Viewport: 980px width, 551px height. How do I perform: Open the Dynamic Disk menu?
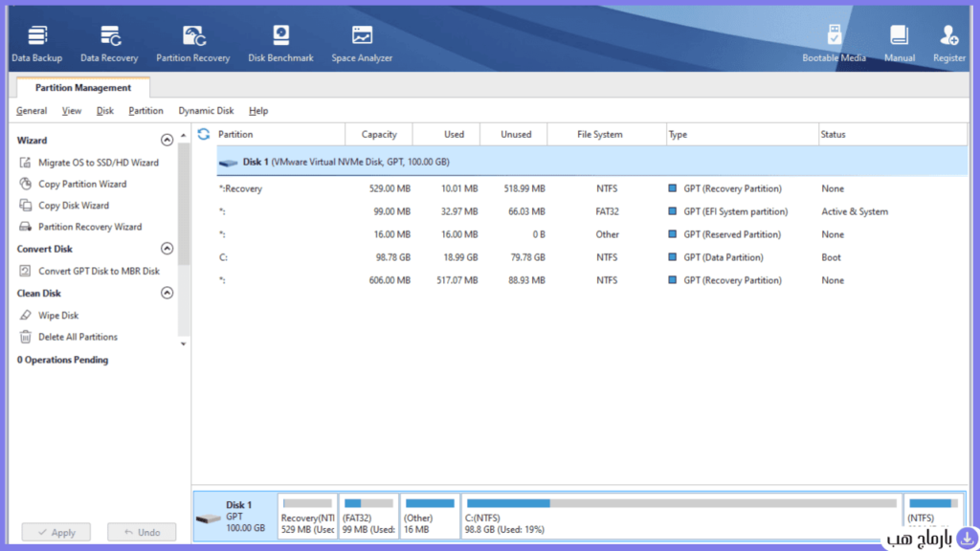pyautogui.click(x=206, y=111)
